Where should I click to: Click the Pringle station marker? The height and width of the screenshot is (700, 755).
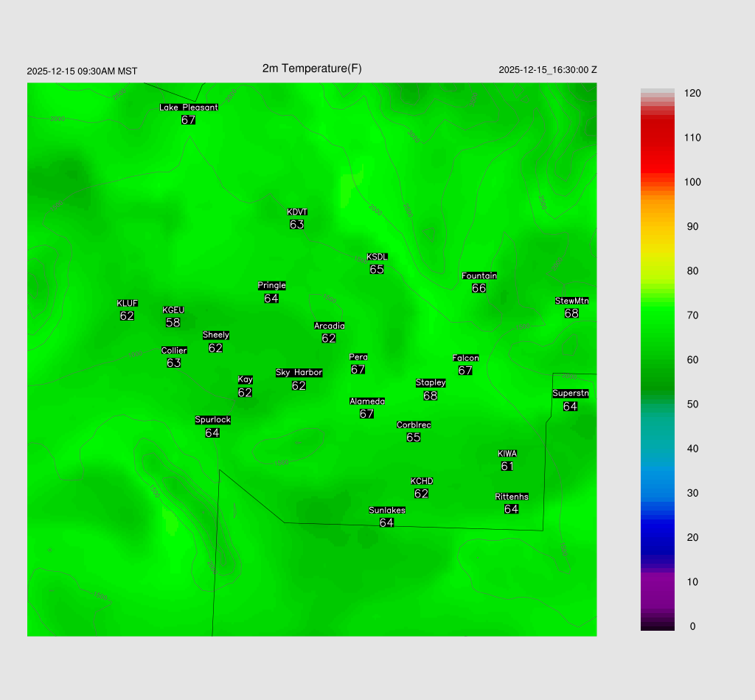pos(271,293)
